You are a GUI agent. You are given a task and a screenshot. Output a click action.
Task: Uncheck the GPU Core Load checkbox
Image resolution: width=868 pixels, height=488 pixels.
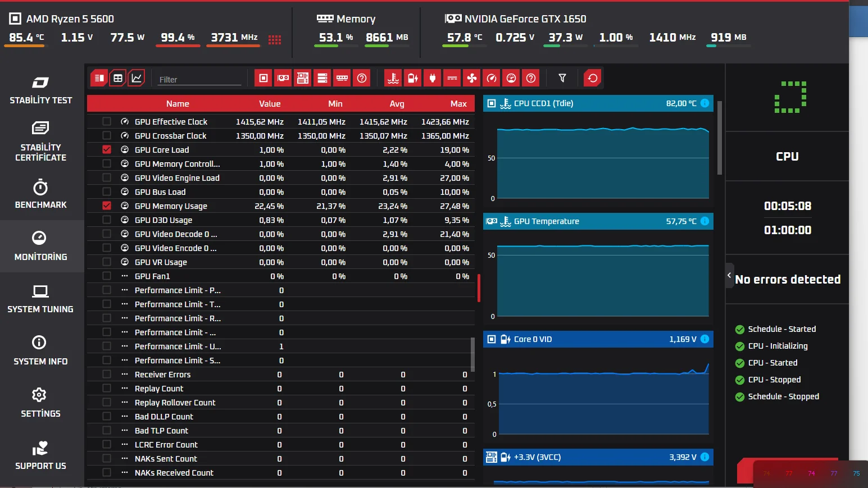click(x=107, y=149)
